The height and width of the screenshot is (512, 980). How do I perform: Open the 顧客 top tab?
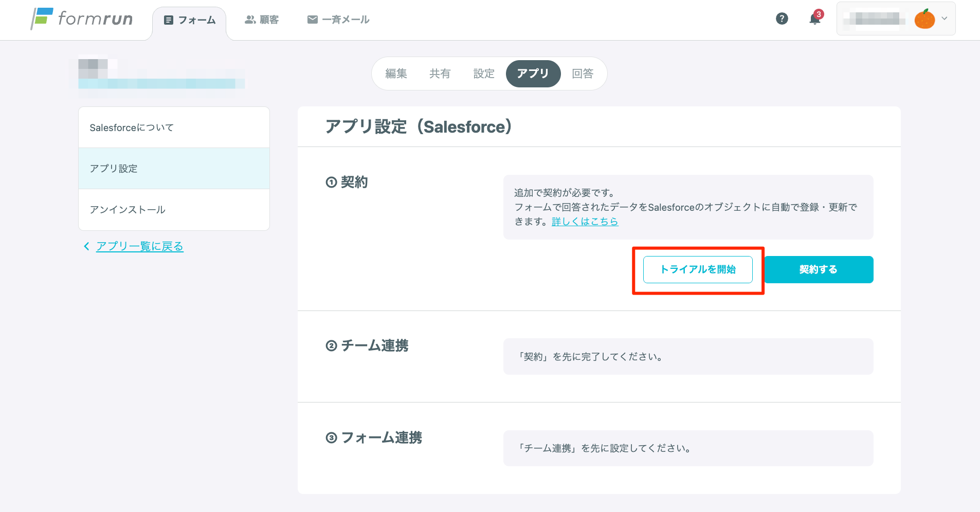coord(262,20)
